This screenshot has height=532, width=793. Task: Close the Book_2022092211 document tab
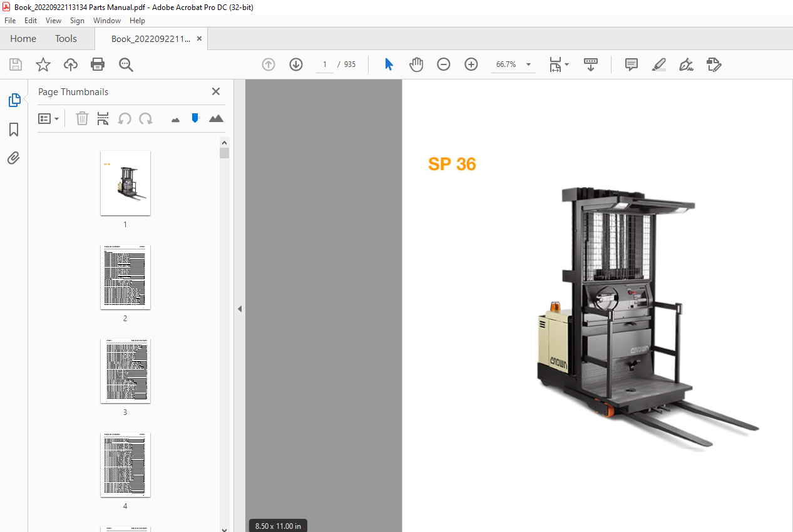tap(199, 39)
